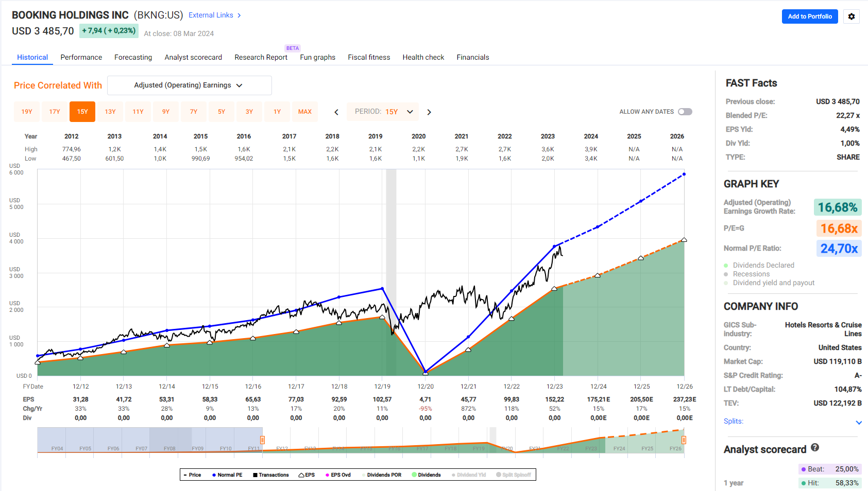Open the Adjusted (Operating) Earnings dropdown
Image resolution: width=868 pixels, height=491 pixels.
point(189,85)
